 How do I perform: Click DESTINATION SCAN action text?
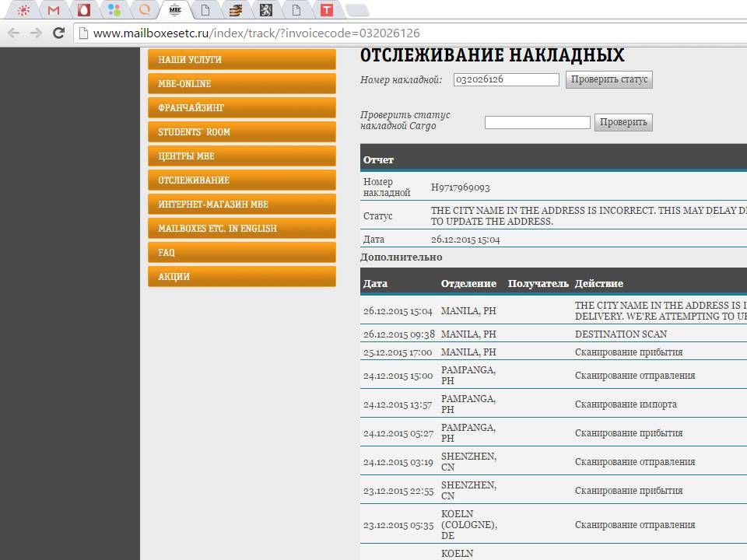(621, 334)
